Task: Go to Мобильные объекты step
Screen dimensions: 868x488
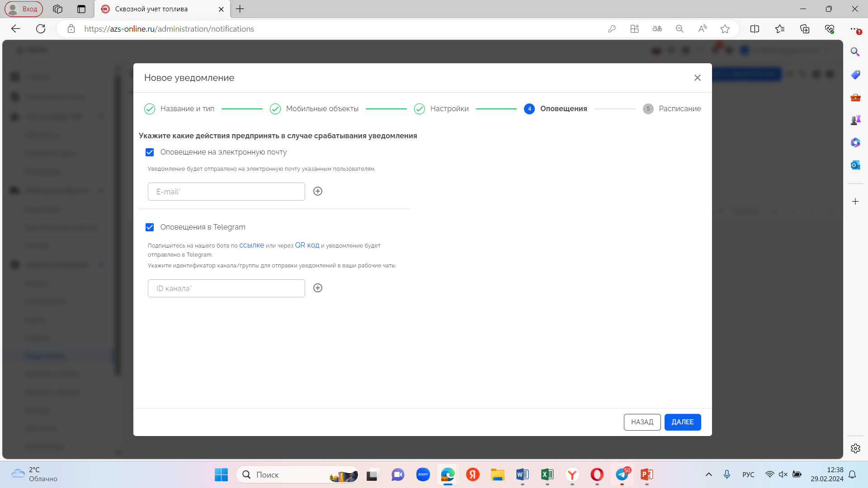Action: pyautogui.click(x=322, y=109)
